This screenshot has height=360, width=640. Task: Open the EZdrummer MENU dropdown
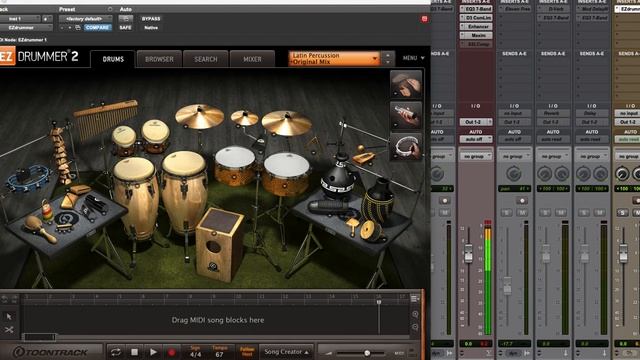tap(413, 58)
